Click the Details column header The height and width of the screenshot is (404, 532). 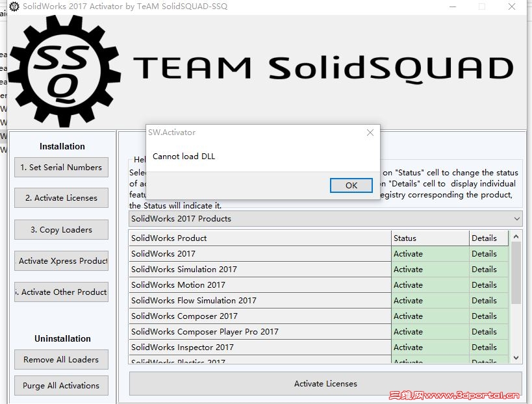pos(489,238)
